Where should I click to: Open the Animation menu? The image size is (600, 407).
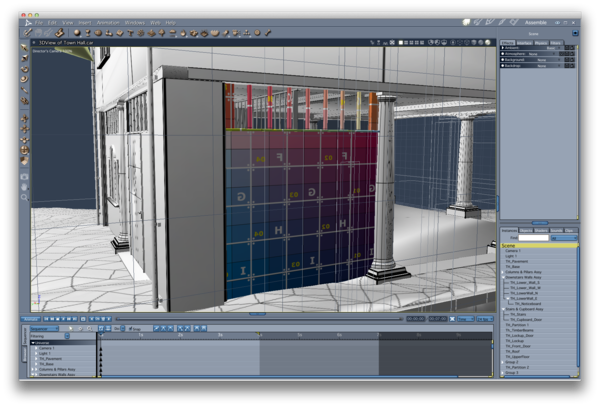pyautogui.click(x=108, y=23)
